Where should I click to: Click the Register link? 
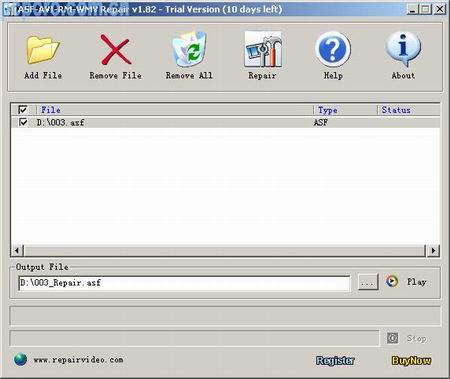coord(335,360)
